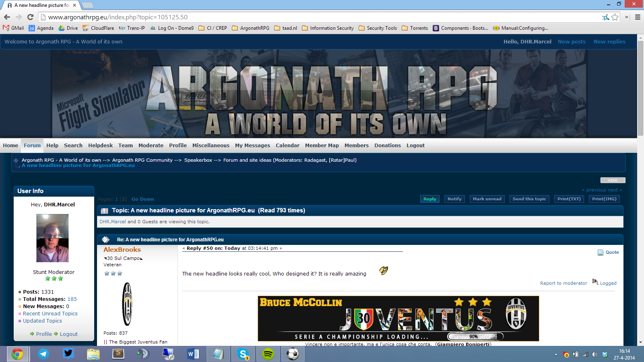644x362 pixels.
Task: Bookmark this page with star icon
Action: tap(615, 17)
